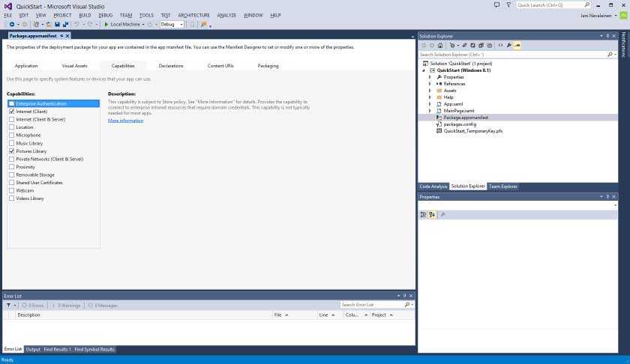
Task: Click the Navigate Backward toolbar icon
Action: point(12,25)
